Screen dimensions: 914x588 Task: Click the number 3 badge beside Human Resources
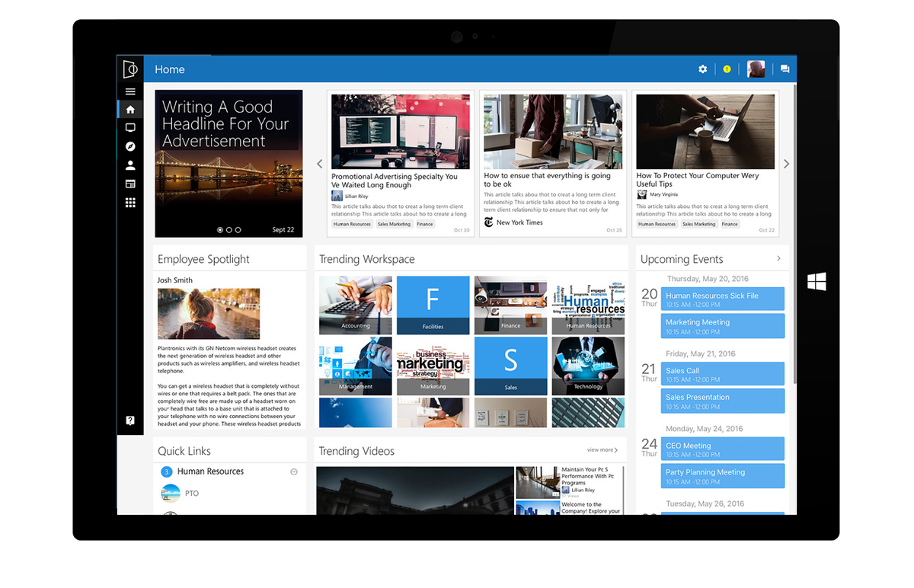pyautogui.click(x=167, y=472)
